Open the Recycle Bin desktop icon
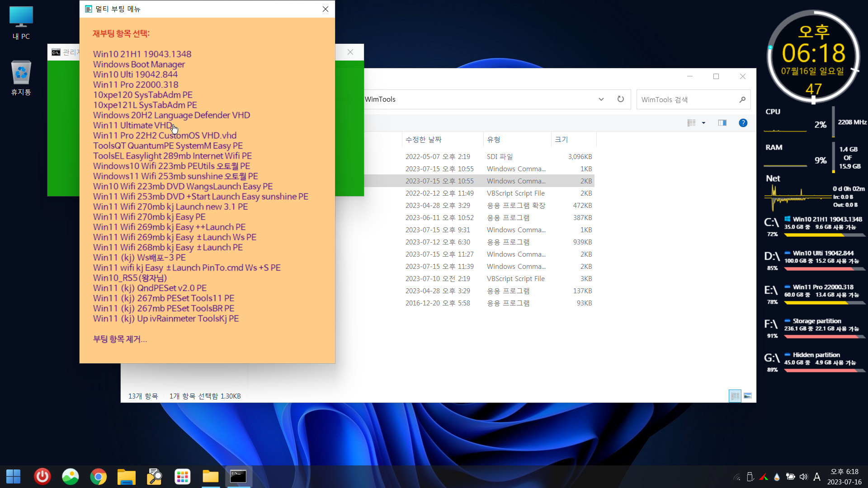Screen dimensions: 868x488 pyautogui.click(x=21, y=78)
